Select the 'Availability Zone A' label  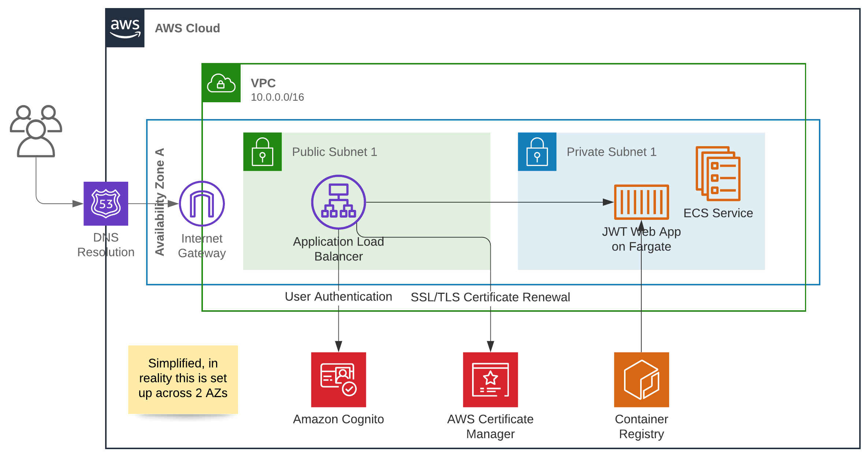[x=160, y=202]
